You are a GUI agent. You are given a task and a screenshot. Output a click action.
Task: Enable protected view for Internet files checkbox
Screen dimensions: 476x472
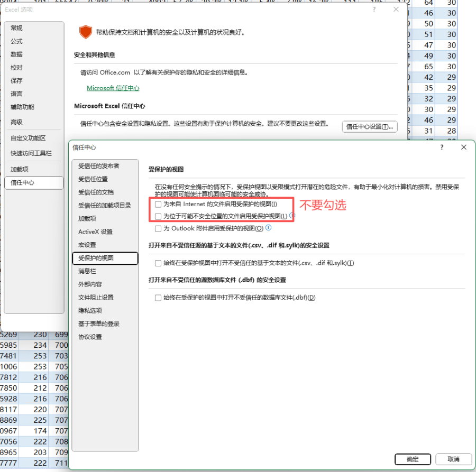click(x=158, y=204)
